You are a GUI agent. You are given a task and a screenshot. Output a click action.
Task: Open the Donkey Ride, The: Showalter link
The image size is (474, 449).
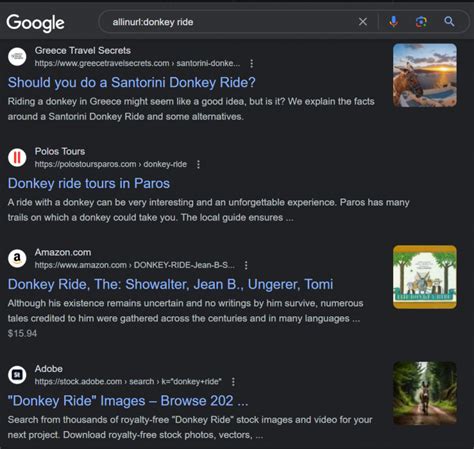point(170,284)
